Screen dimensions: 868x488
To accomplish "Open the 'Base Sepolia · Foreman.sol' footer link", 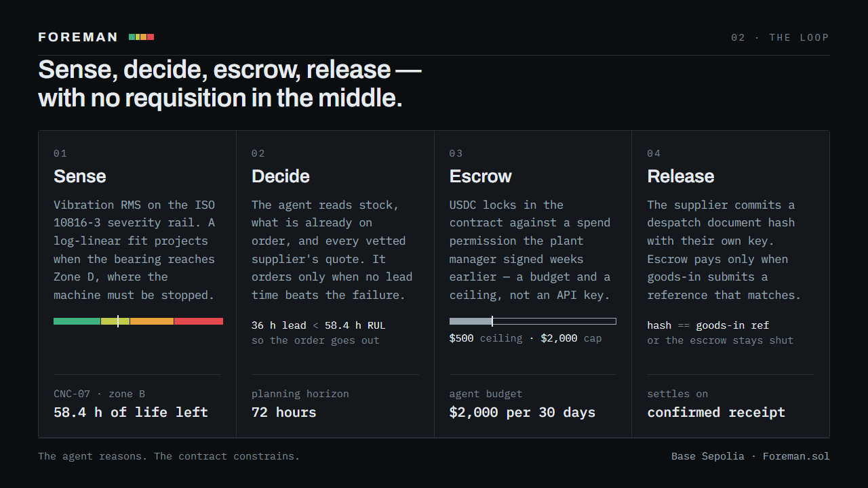I will [x=750, y=456].
